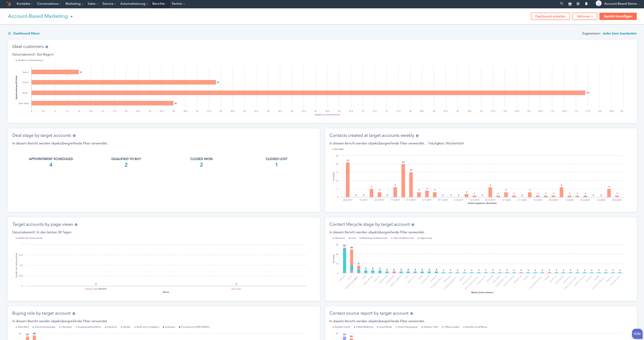Click the filter icon beside Dashboard filtern
644x340 pixels.
click(9, 33)
